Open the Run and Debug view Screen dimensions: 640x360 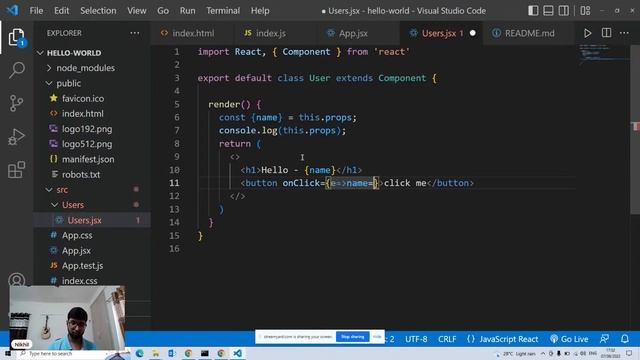16,137
